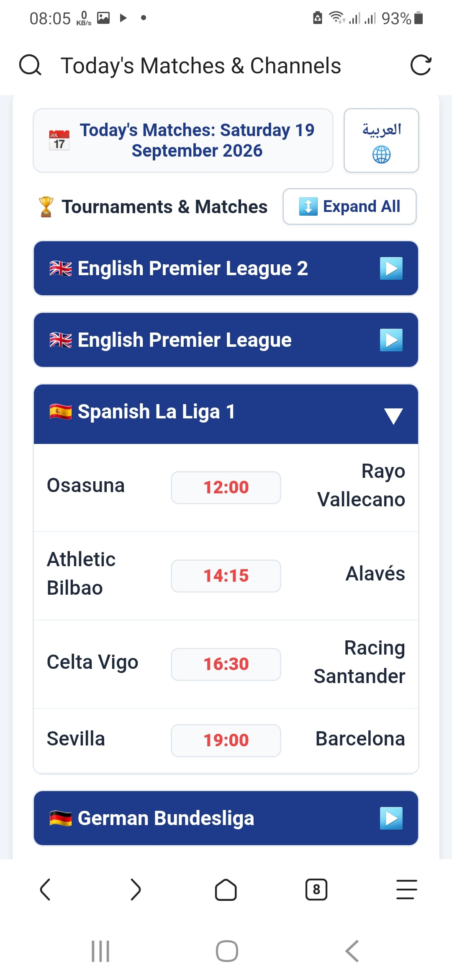Screen dimensions: 452x980
Task: Expand the English Premier League 2 section
Action: (x=226, y=268)
